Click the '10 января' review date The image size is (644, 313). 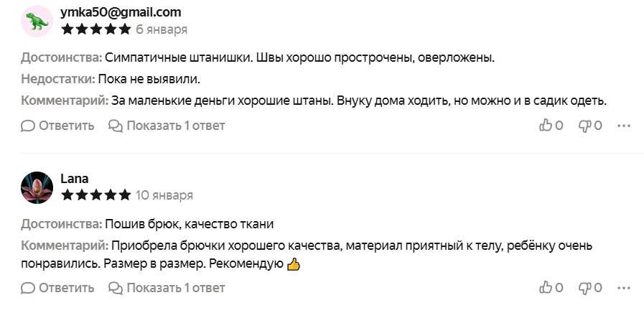(164, 195)
